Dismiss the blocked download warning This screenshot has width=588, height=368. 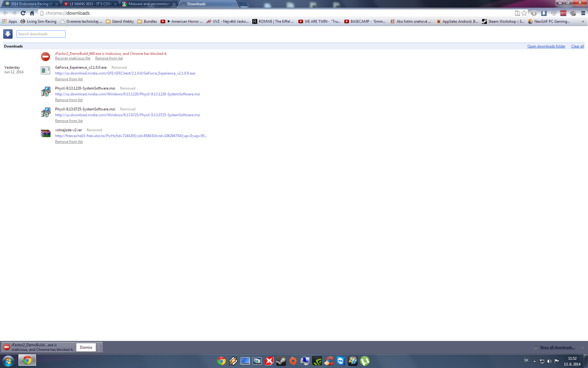tap(86, 347)
